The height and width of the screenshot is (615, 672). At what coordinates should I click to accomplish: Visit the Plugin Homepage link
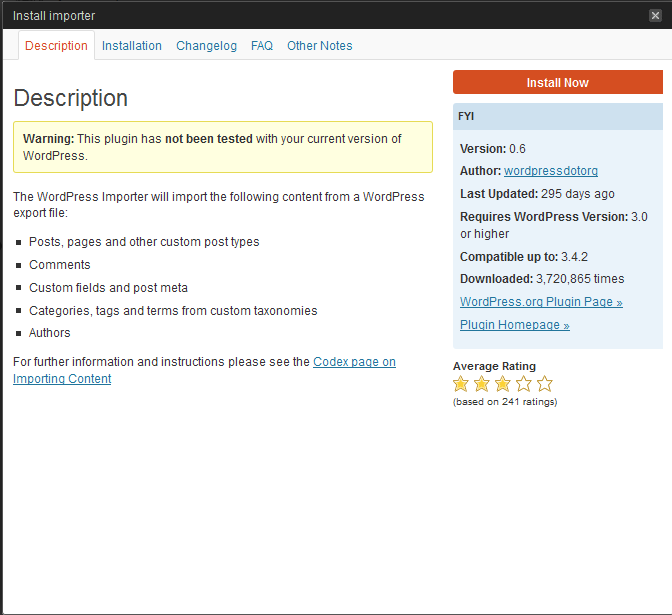(514, 325)
